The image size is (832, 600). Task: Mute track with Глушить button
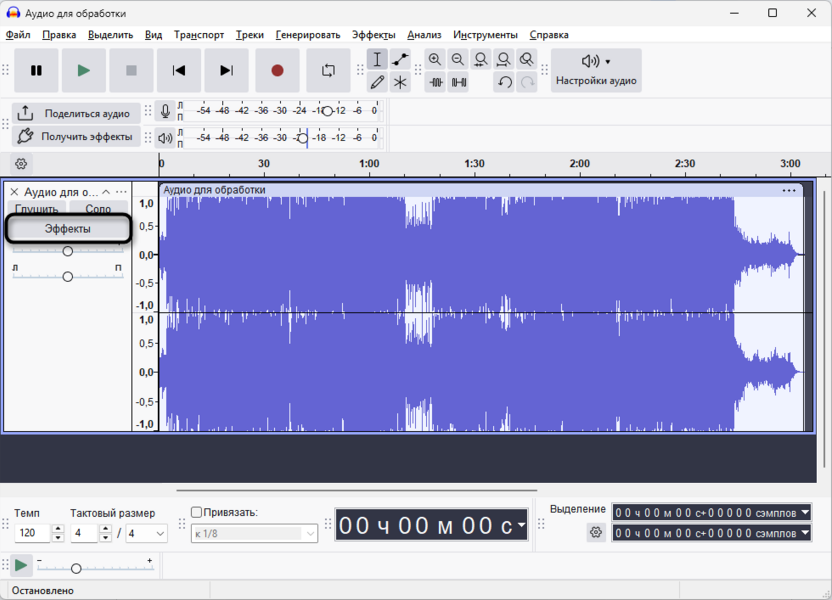point(37,208)
